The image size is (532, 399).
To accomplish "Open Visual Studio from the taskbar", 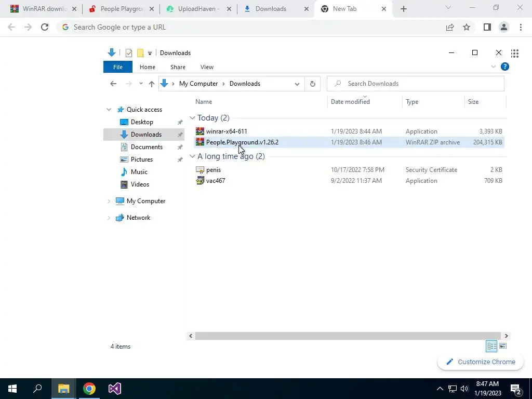I will pyautogui.click(x=115, y=389).
